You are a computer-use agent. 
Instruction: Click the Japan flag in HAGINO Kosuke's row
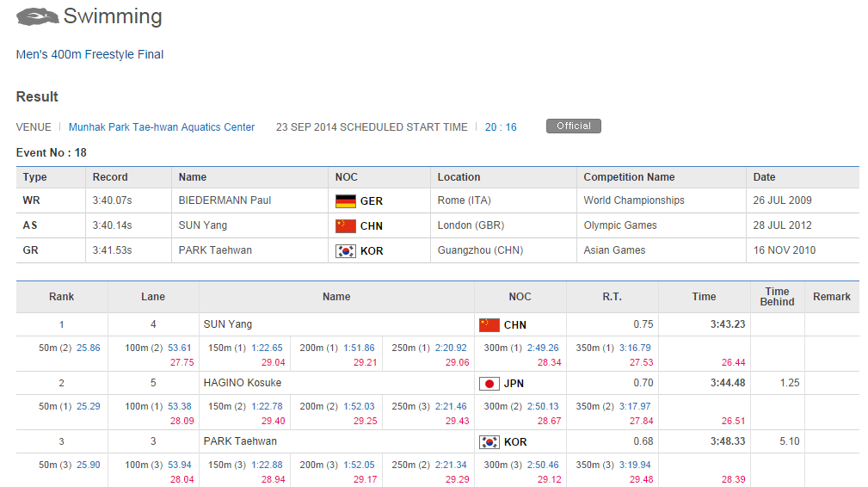point(489,384)
